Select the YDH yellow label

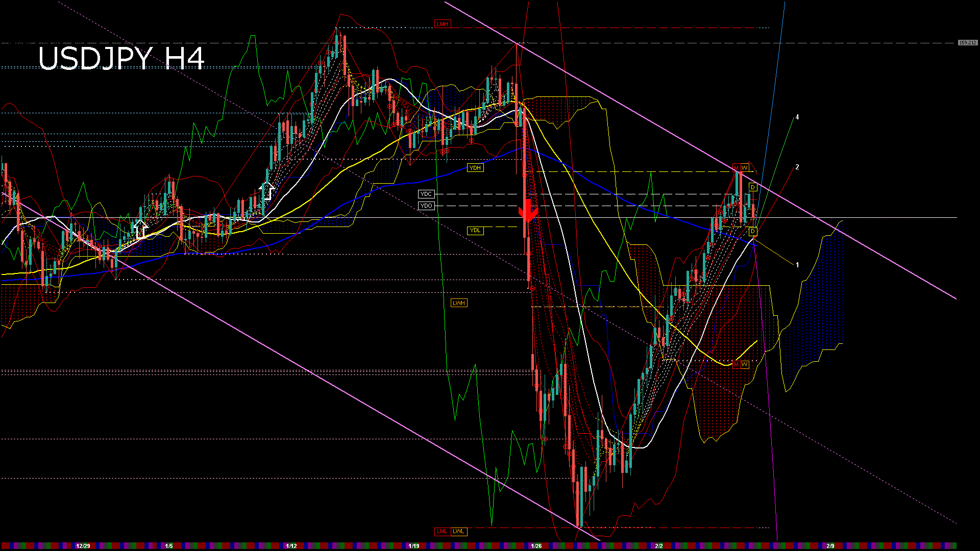click(475, 168)
